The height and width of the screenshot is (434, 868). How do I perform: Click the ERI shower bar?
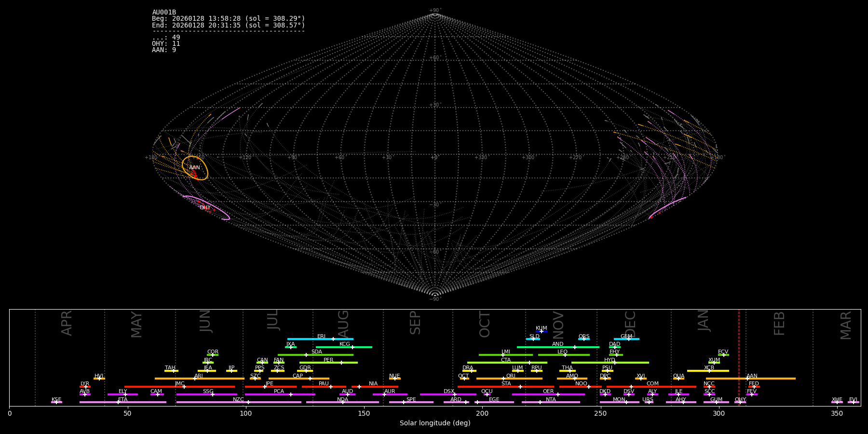(320, 339)
